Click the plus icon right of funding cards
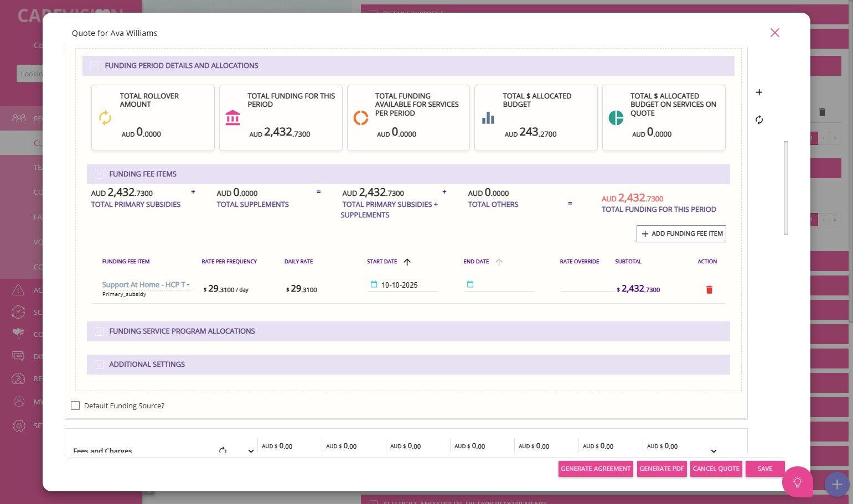This screenshot has height=504, width=853. [759, 92]
